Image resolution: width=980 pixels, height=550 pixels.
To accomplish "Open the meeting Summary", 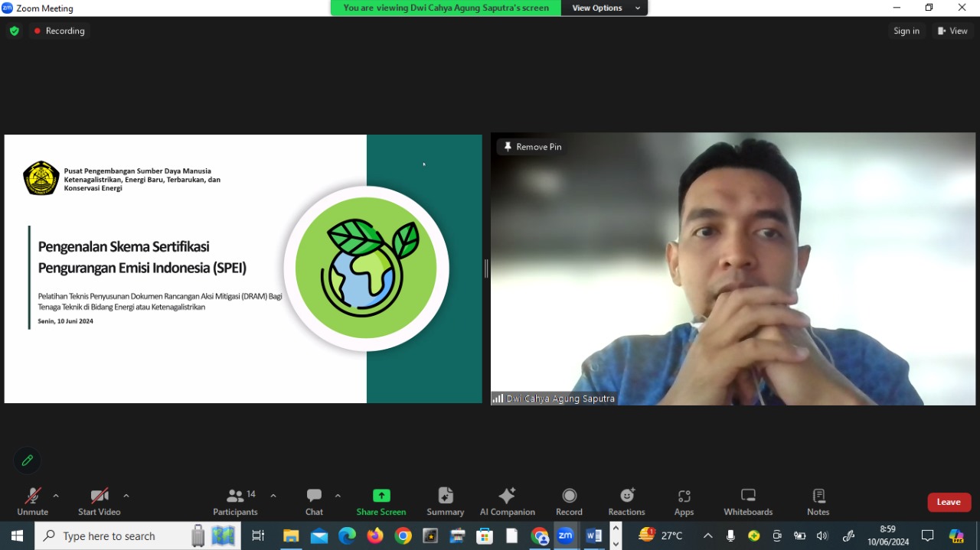I will [446, 502].
